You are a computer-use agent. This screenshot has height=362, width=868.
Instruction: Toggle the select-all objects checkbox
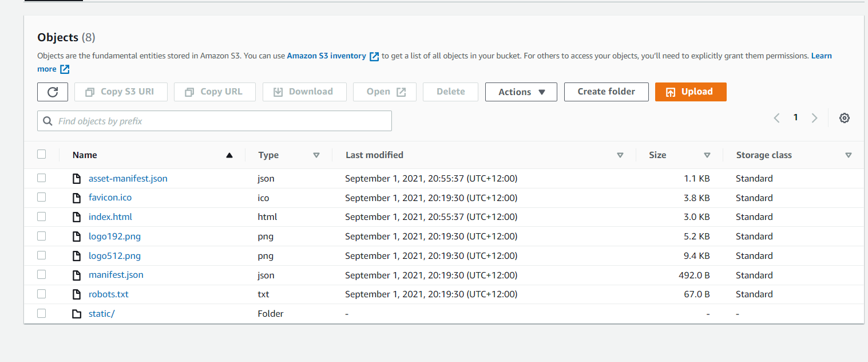[x=41, y=154]
